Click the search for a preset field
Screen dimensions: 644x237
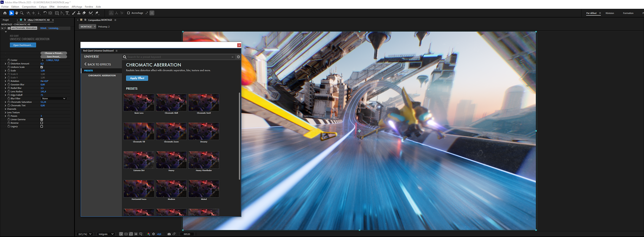click(178, 57)
